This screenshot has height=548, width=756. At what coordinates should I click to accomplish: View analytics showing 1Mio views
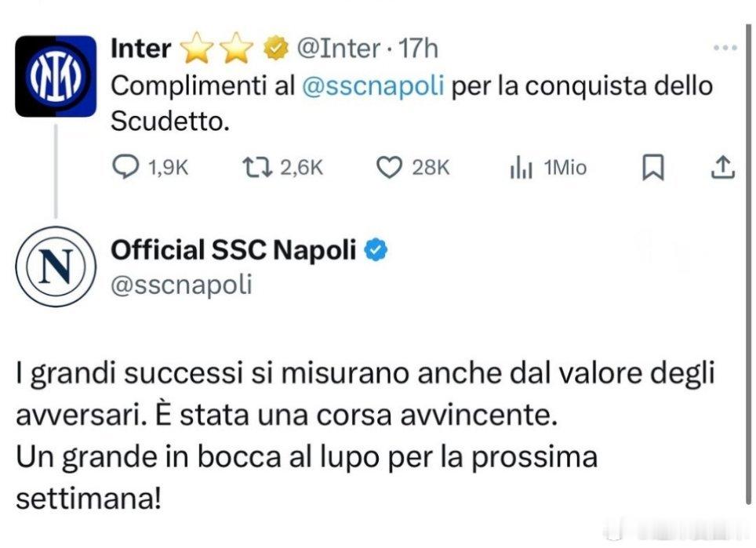pos(548,168)
